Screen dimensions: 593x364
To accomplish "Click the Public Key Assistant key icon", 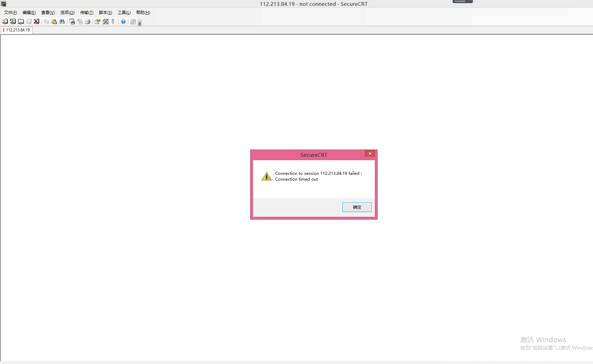I will [113, 22].
